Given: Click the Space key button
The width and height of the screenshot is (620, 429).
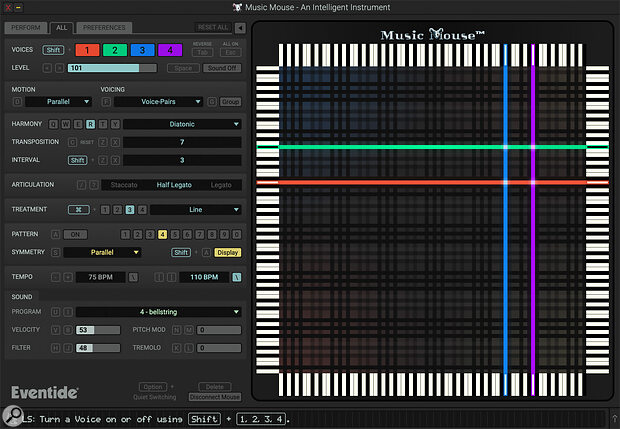Looking at the screenshot, I should pyautogui.click(x=183, y=68).
